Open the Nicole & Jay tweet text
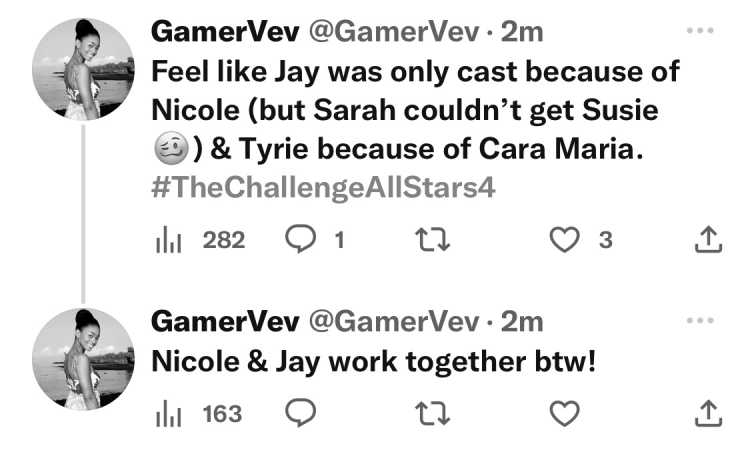Viewport: 750px width, 452px height. (x=374, y=362)
